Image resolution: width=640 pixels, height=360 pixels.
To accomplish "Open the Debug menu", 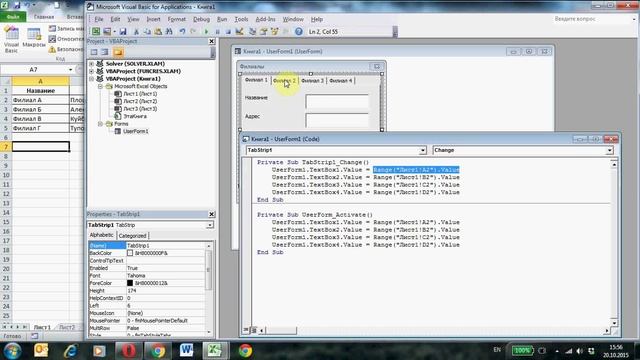I will pos(201,19).
